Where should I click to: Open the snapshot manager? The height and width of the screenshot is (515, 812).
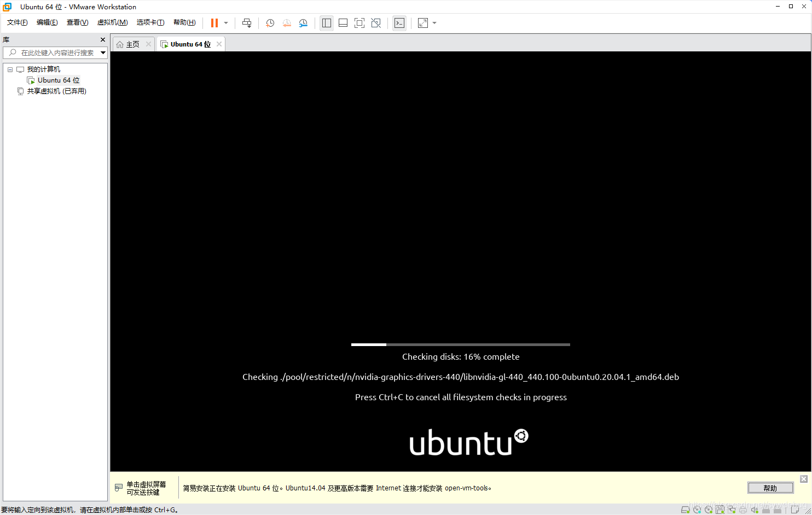(303, 23)
